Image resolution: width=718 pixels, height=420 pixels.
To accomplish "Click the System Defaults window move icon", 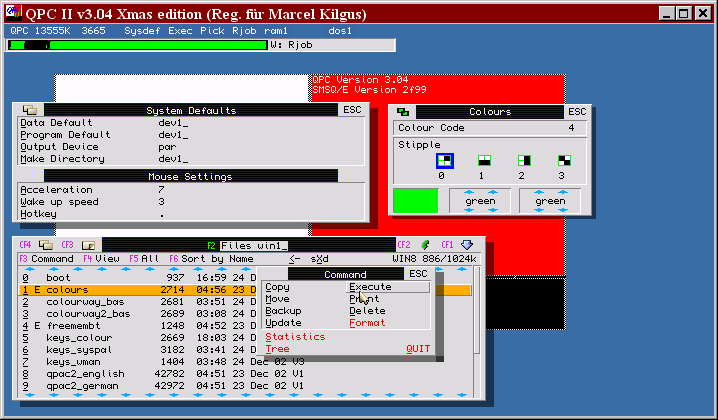I will point(29,110).
